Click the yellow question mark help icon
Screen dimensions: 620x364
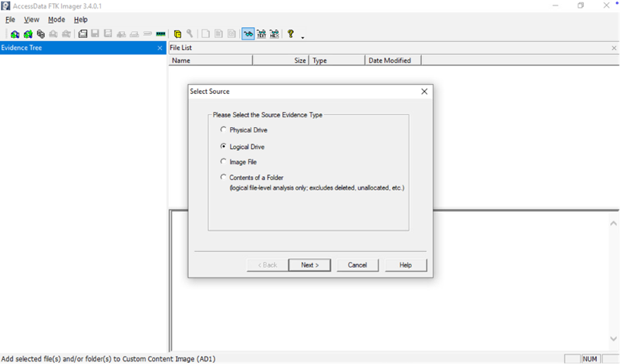(290, 34)
